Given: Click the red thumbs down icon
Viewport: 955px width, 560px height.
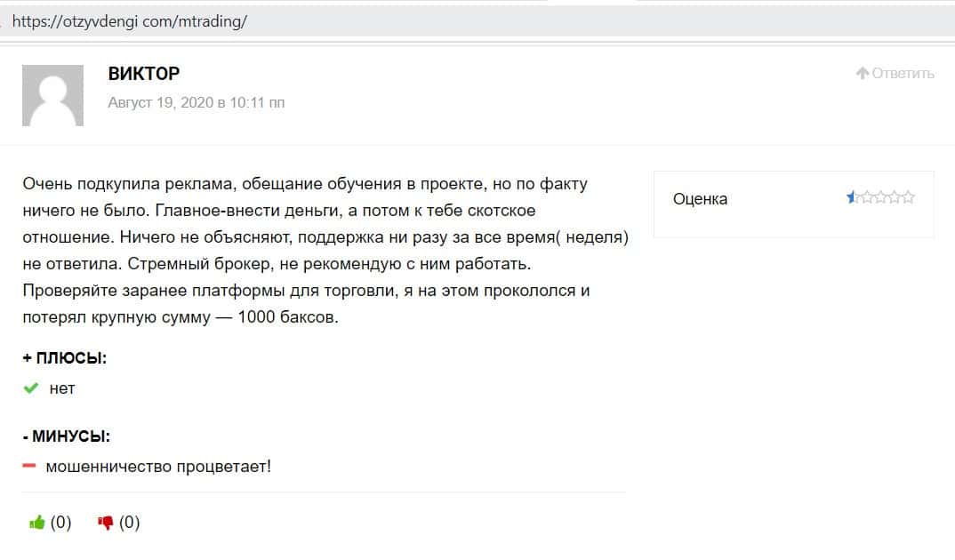Looking at the screenshot, I should pyautogui.click(x=106, y=523).
